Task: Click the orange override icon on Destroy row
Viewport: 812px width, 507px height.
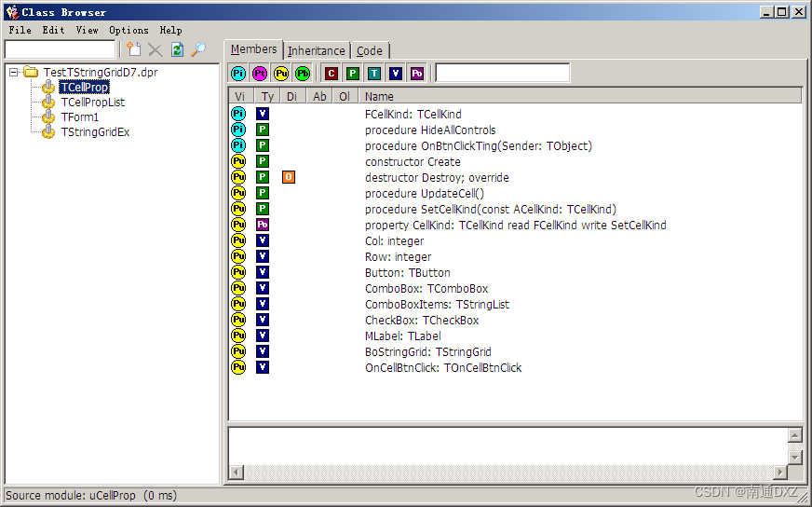Action: tap(289, 177)
